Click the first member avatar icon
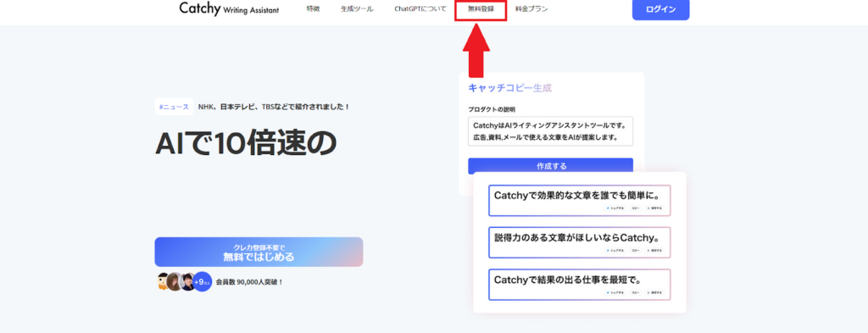The height and width of the screenshot is (333, 868). [x=162, y=281]
